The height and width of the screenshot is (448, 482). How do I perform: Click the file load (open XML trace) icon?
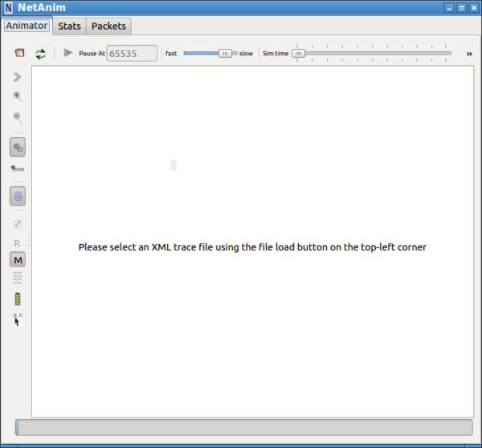[x=19, y=53]
